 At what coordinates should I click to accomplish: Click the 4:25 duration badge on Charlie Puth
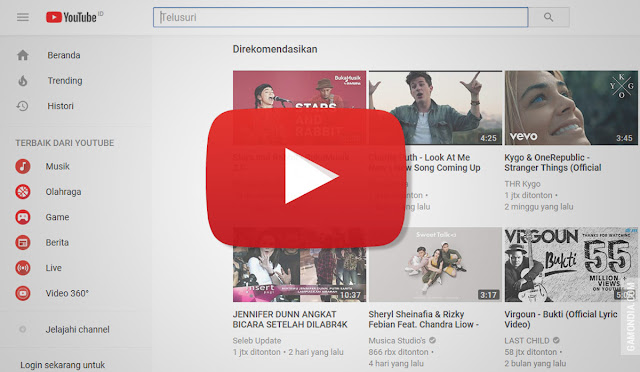pyautogui.click(x=489, y=138)
